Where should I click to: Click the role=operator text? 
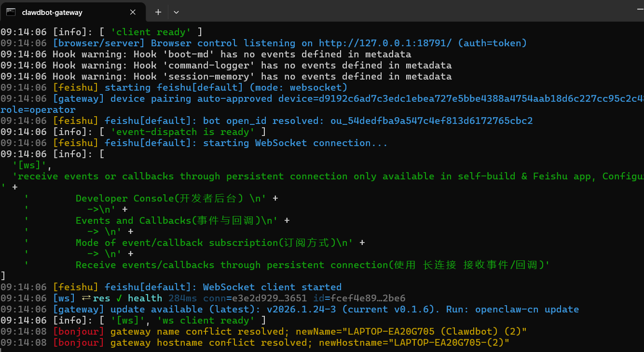coord(38,109)
